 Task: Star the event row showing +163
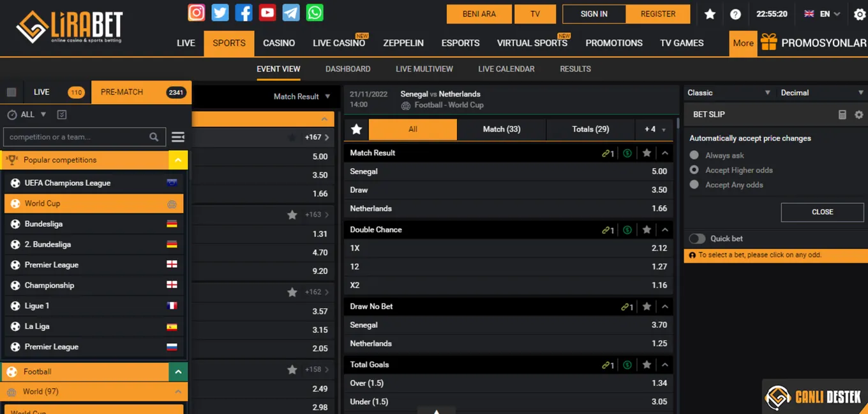(292, 215)
